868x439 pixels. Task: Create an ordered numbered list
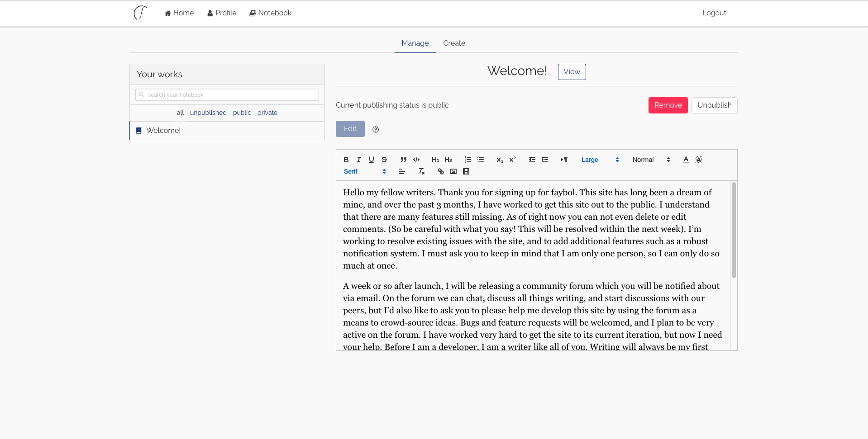coord(467,160)
